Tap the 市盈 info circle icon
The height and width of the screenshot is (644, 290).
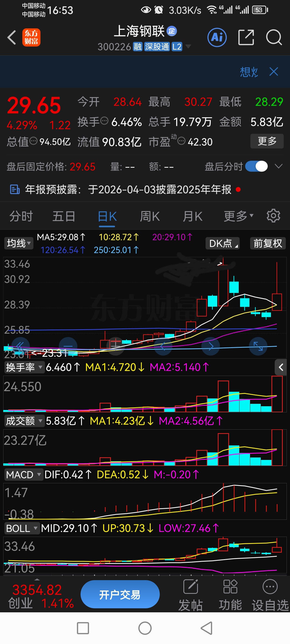182,141
